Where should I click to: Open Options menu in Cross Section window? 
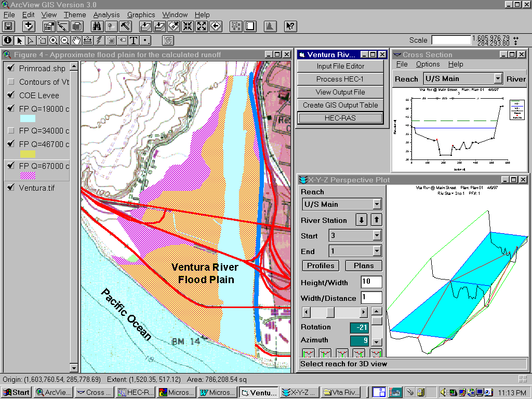428,64
